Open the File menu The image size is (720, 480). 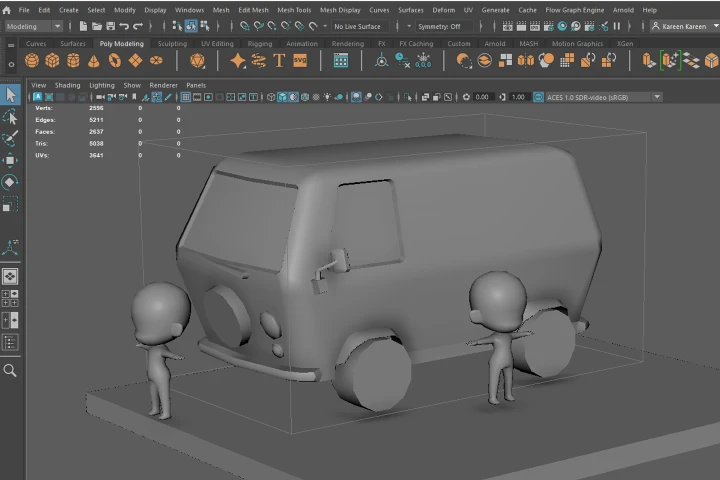click(x=24, y=10)
